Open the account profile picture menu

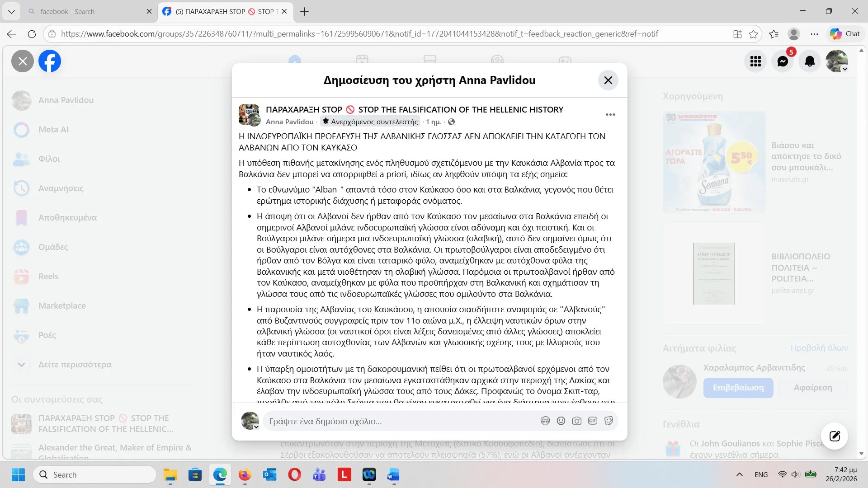[x=837, y=61]
